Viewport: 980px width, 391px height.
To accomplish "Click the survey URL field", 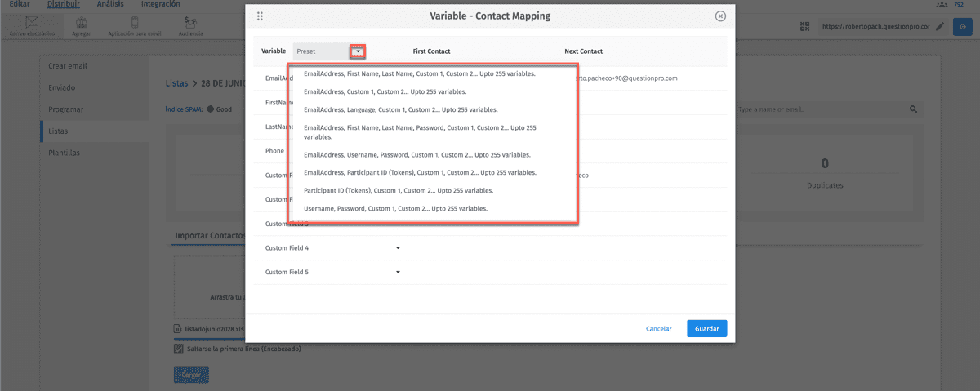I will [875, 27].
